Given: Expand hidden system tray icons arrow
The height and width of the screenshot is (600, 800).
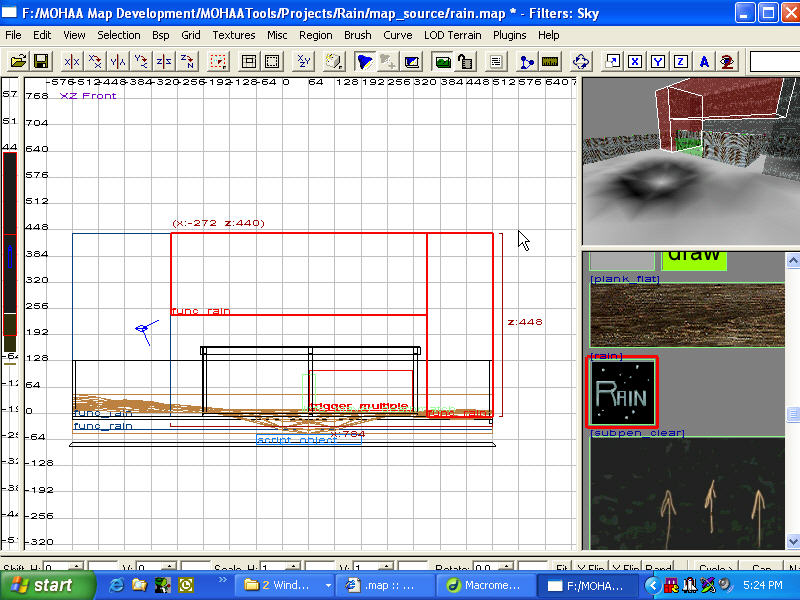Looking at the screenshot, I should pos(651,585).
